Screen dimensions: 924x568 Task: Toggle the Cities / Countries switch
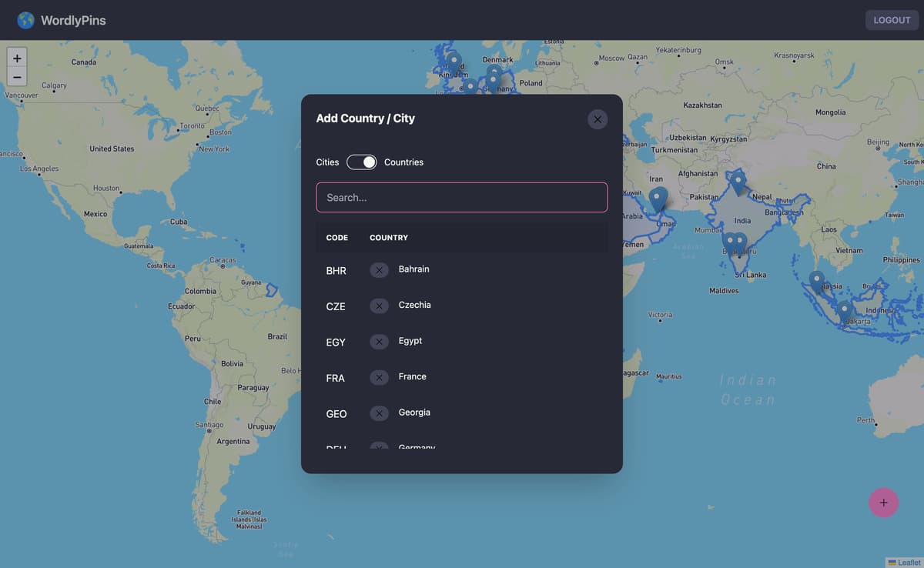tap(362, 162)
